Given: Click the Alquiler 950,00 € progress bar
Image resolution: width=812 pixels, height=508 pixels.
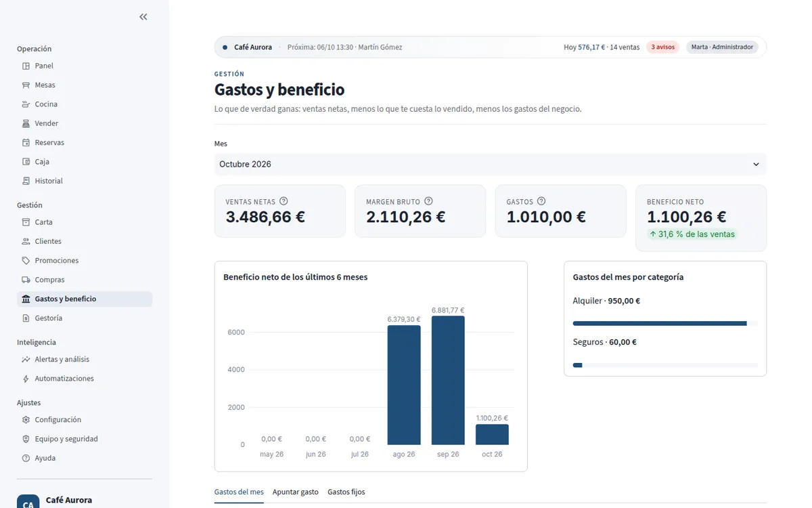Looking at the screenshot, I should click(665, 324).
